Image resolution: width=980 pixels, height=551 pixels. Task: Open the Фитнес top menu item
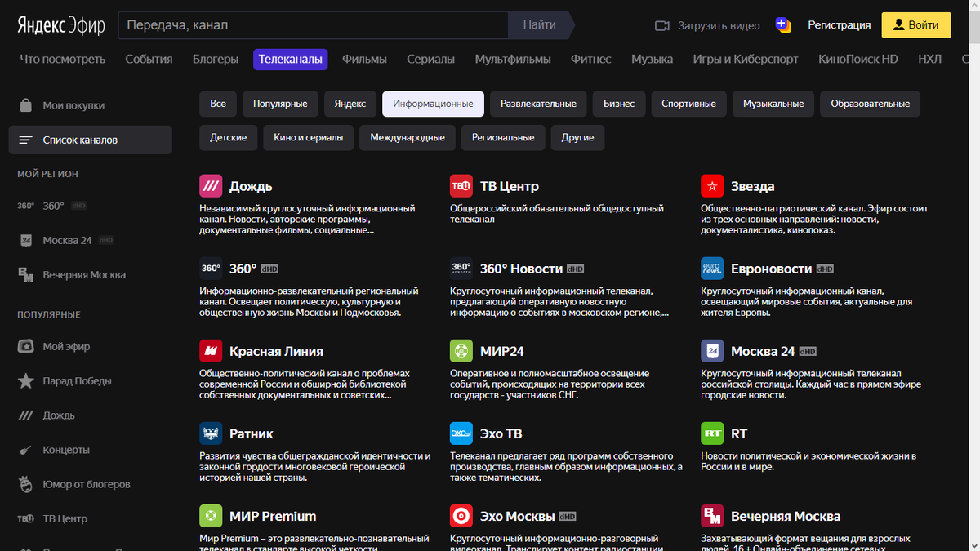(x=591, y=59)
